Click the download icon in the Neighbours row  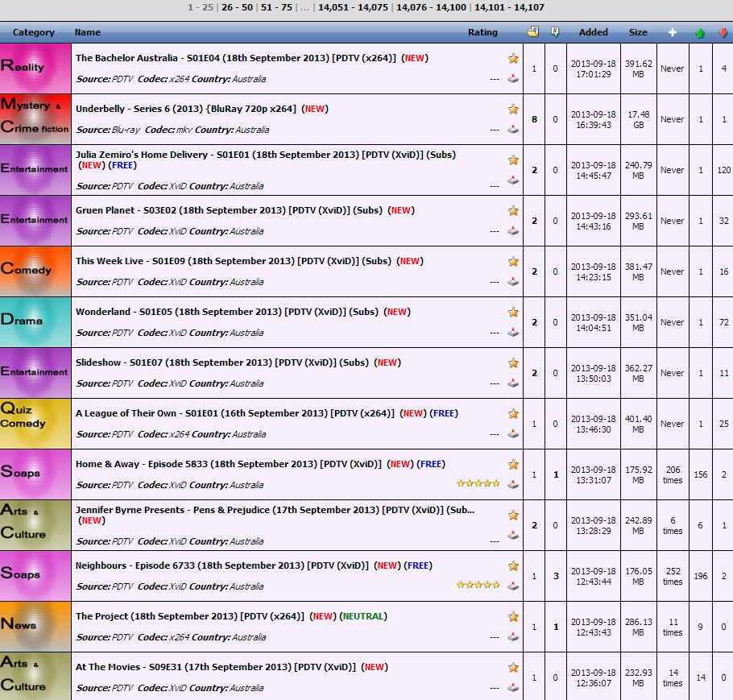tap(513, 586)
